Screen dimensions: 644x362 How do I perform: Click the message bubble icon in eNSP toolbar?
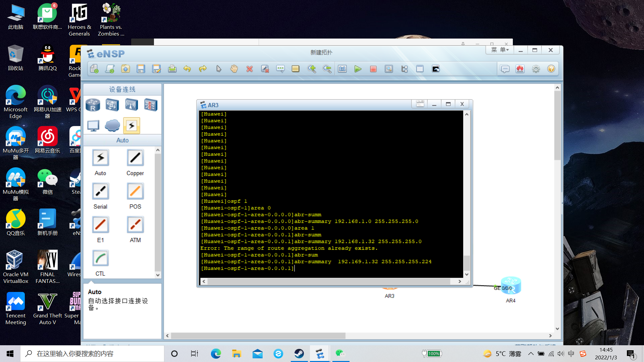505,69
